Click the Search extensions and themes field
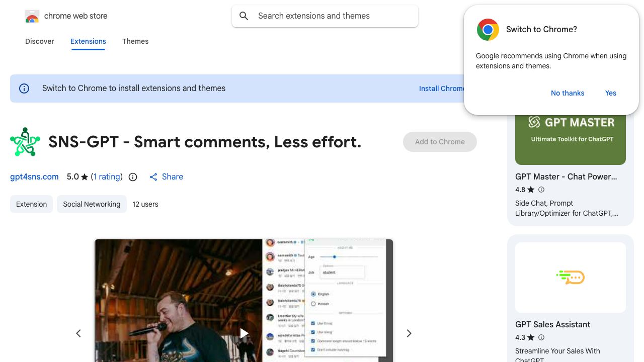Viewport: 644px width, 362px height. point(325,16)
